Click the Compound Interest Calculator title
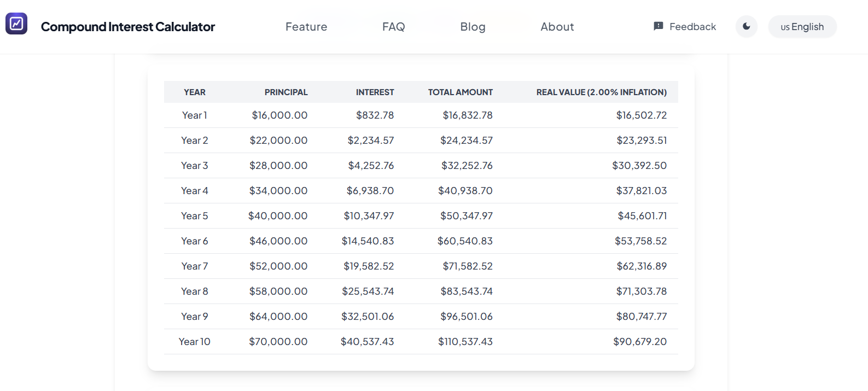Image resolution: width=868 pixels, height=391 pixels. 127,27
